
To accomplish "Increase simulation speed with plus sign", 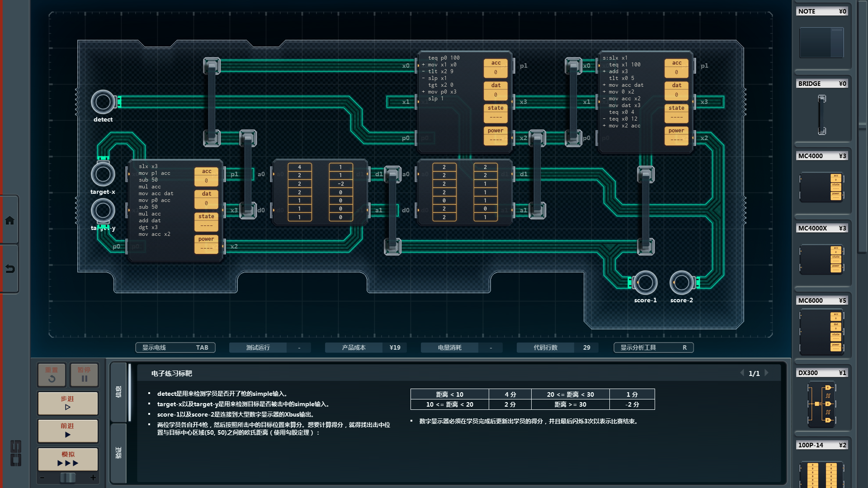I will 93,478.
